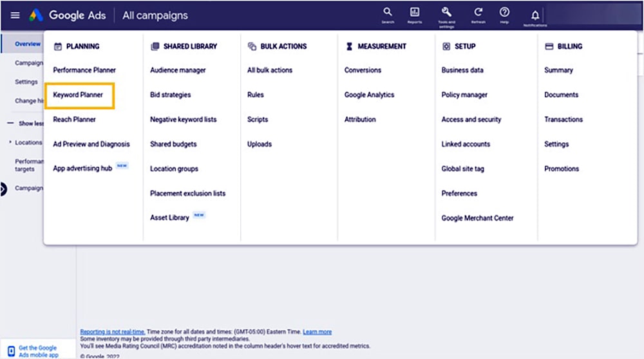
Task: Open App advertising hub
Action: 82,168
